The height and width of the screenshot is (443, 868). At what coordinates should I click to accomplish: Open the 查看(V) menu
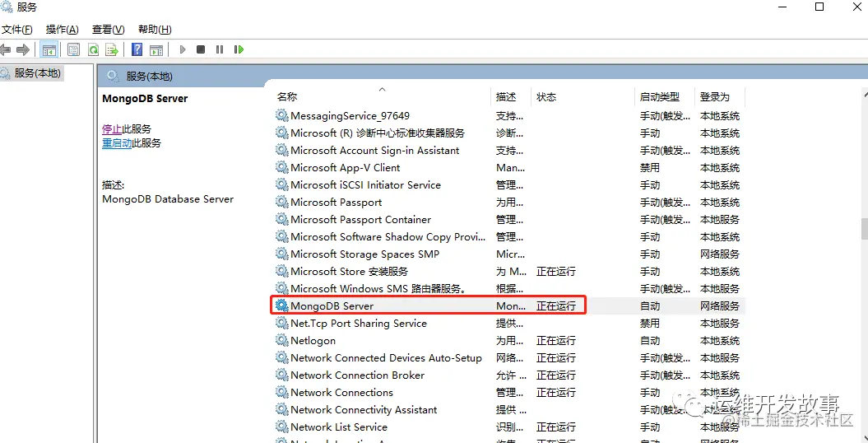(x=108, y=30)
